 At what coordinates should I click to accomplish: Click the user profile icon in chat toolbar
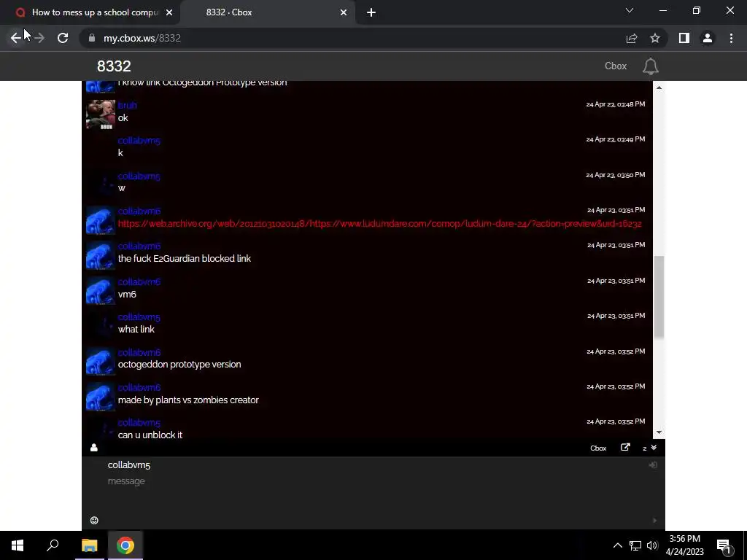tap(94, 448)
